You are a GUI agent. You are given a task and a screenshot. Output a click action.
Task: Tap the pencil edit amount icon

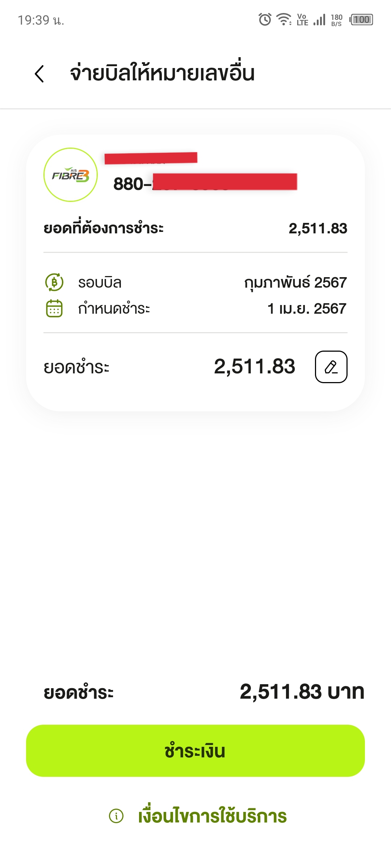click(x=331, y=367)
